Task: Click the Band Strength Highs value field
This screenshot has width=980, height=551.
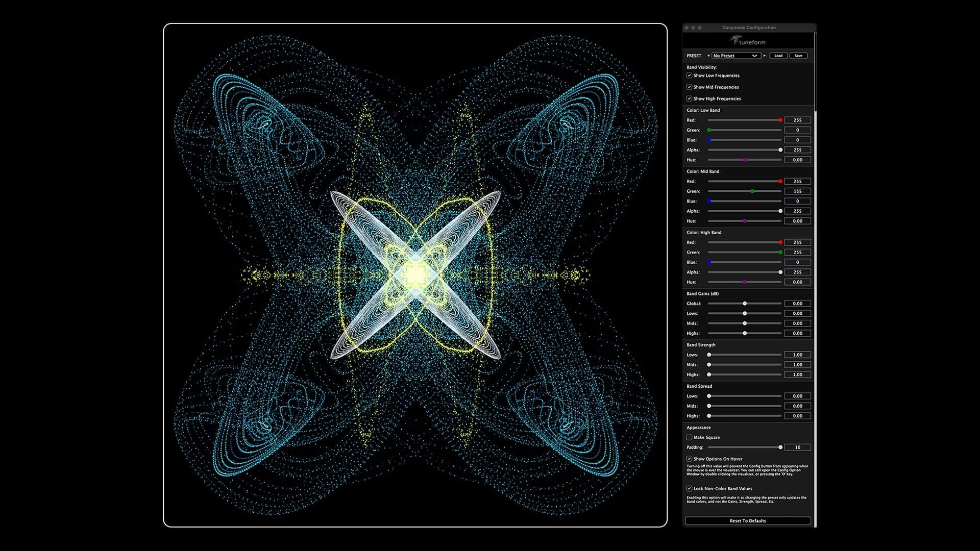Action: click(798, 375)
